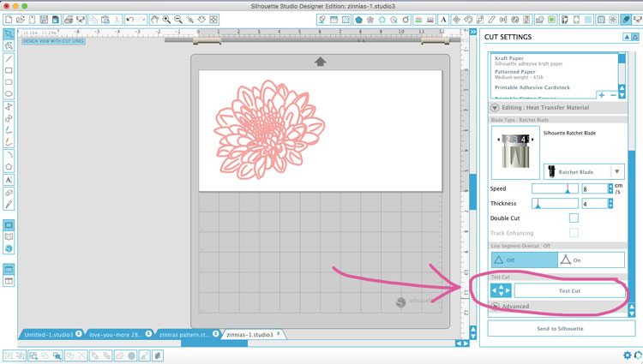643x364 pixels.
Task: Select the Rounded Rectangle tool
Action: click(x=9, y=82)
